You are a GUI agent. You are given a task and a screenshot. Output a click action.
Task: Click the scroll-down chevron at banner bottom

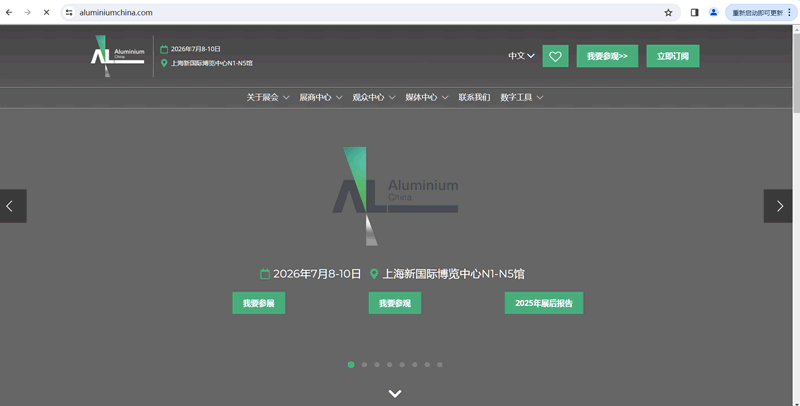[395, 393]
